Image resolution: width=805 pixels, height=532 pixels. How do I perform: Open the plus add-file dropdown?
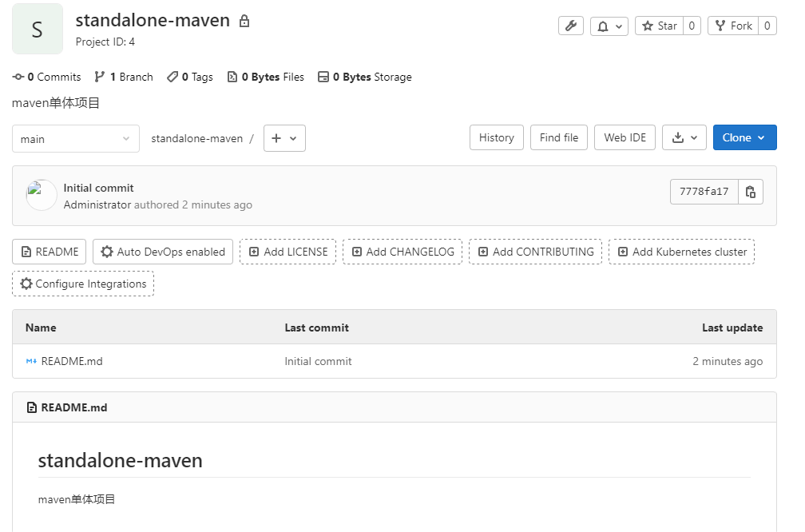pyautogui.click(x=284, y=138)
